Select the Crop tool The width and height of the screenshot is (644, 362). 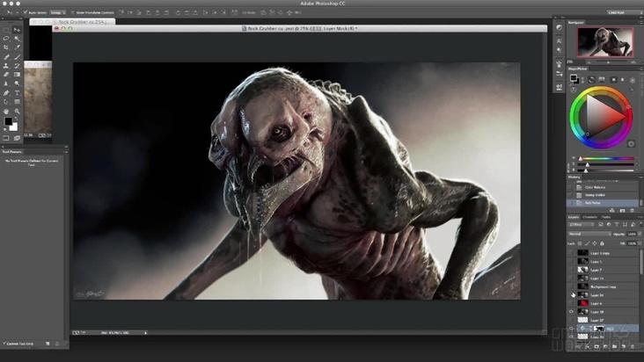(6, 47)
